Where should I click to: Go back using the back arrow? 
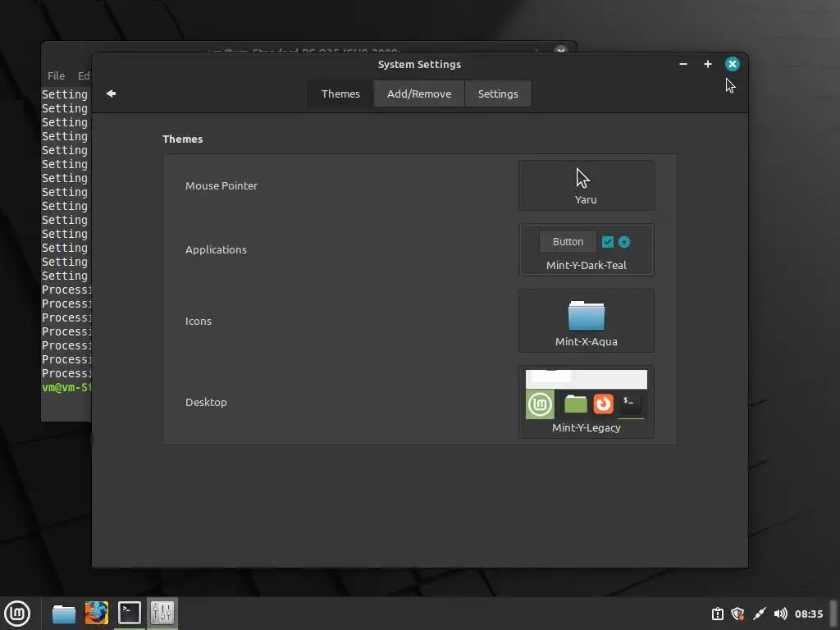111,94
